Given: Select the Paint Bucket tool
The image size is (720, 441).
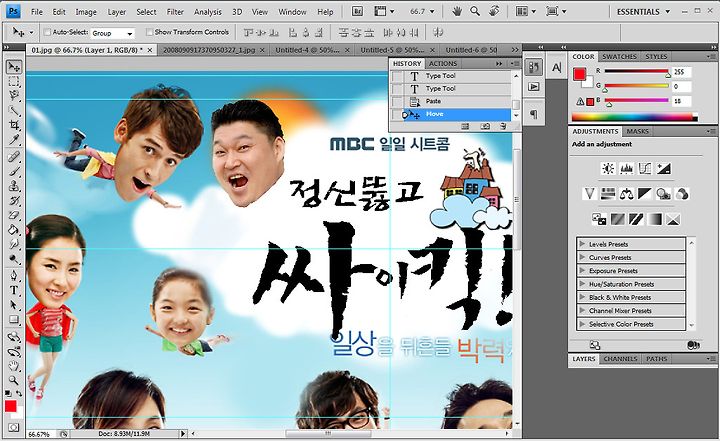Looking at the screenshot, I should [x=14, y=229].
